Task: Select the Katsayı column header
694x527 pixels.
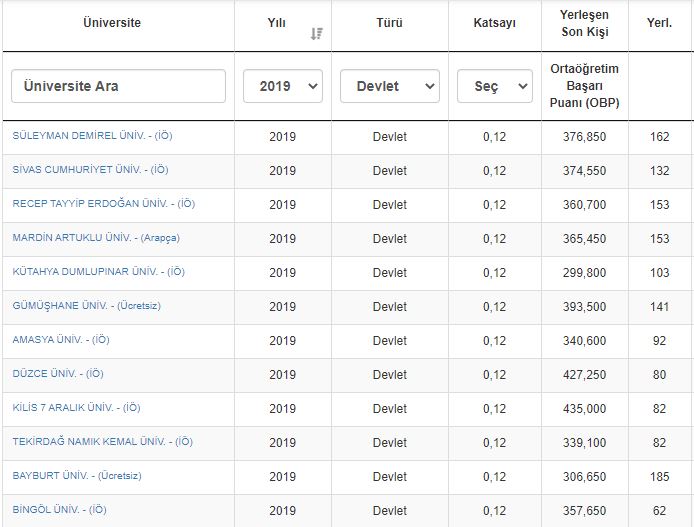Action: point(495,23)
